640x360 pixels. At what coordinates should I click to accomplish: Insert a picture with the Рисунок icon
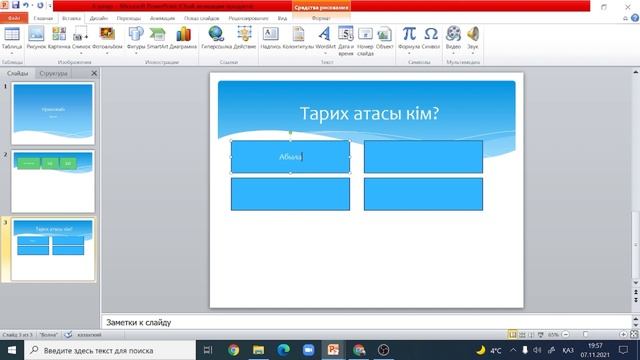(x=36, y=34)
